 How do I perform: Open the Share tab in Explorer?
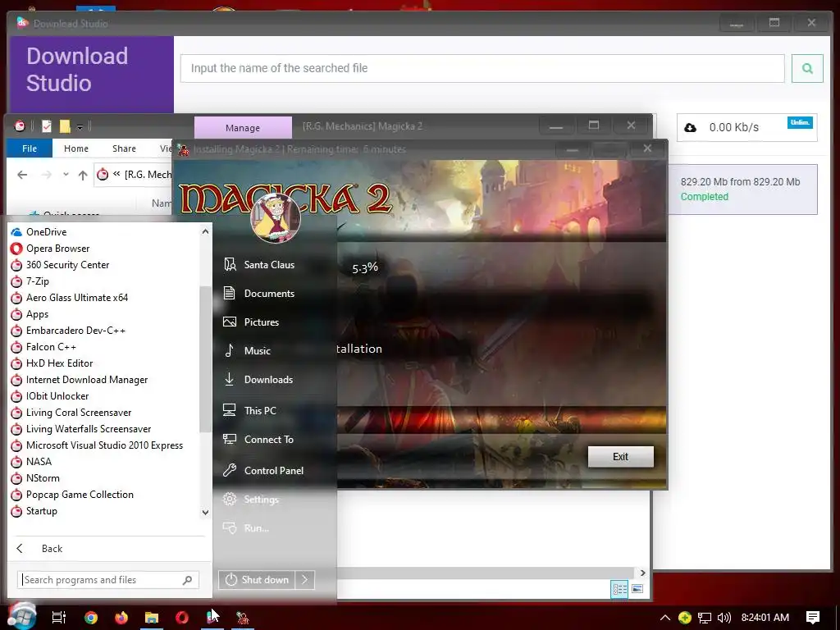click(124, 148)
